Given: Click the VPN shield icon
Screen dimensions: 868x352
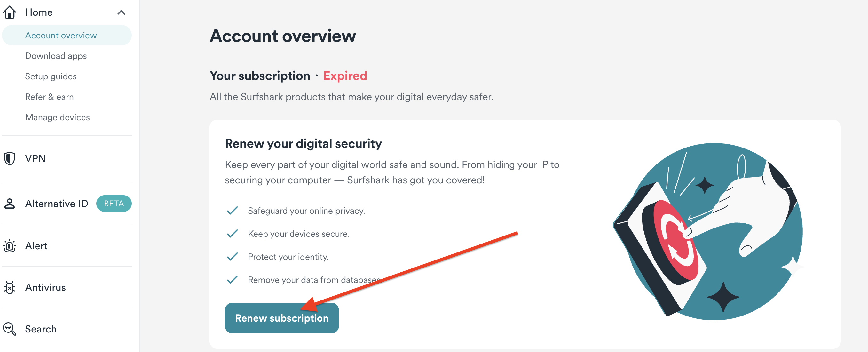Looking at the screenshot, I should tap(10, 158).
